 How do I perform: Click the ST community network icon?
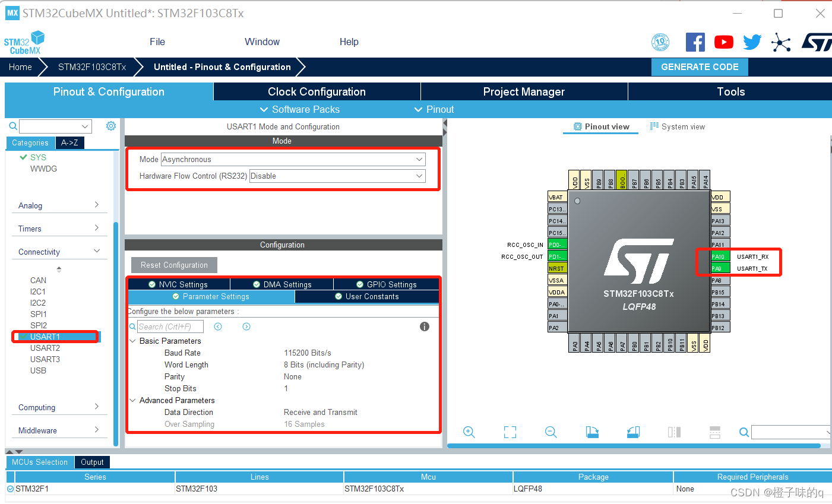(x=781, y=42)
